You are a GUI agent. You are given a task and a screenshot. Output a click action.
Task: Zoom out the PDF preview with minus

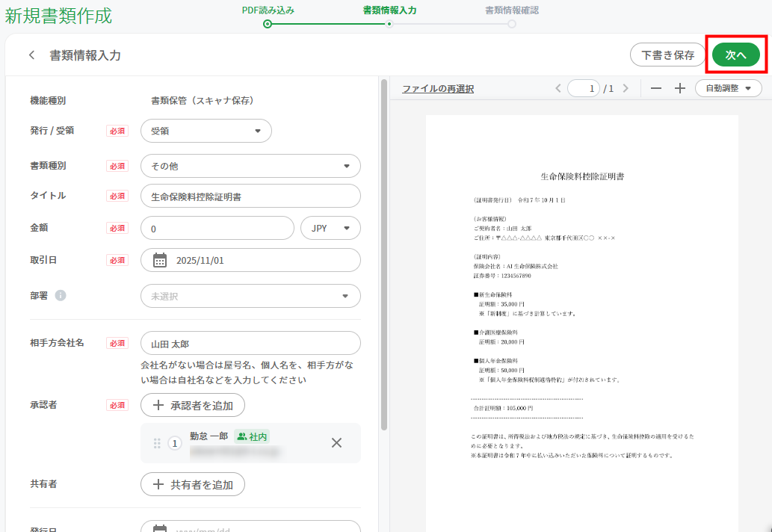coord(656,89)
